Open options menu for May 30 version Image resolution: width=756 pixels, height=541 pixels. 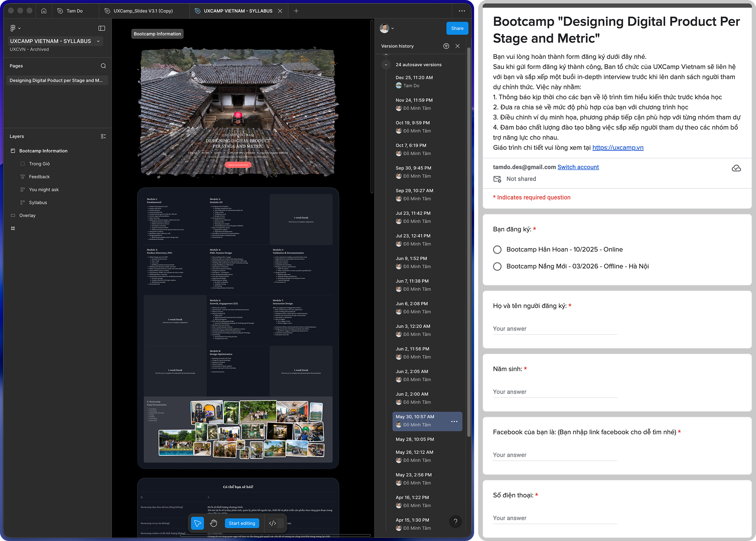point(454,421)
